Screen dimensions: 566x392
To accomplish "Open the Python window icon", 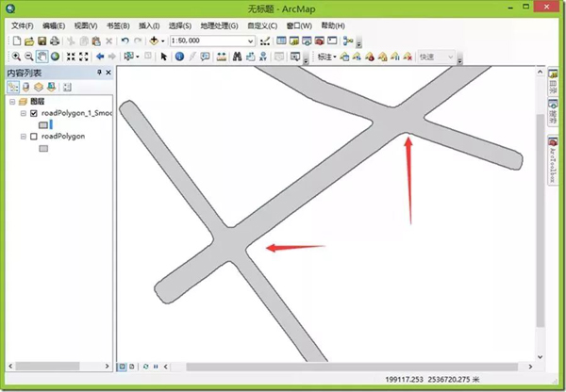I will 332,41.
